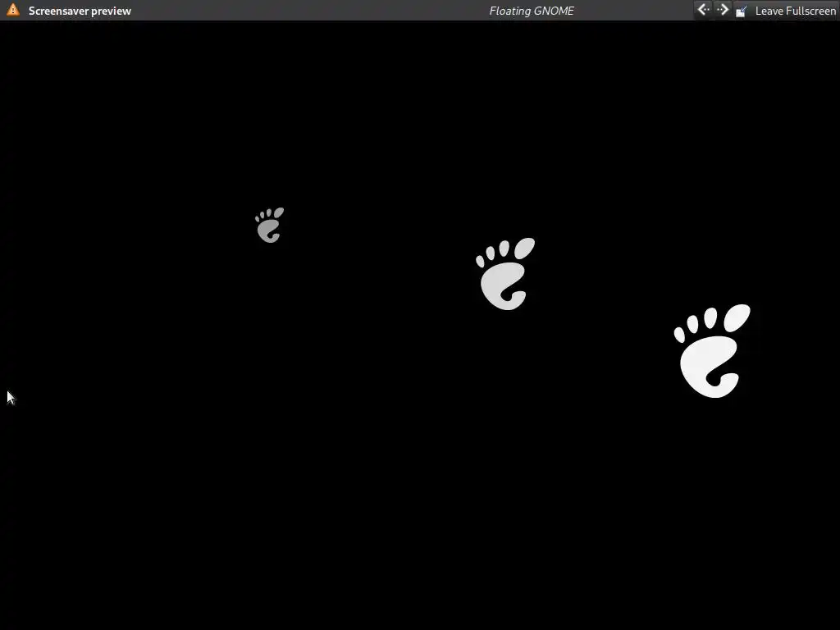Click the previous screensaver arrow button
This screenshot has width=840, height=630.
pyautogui.click(x=703, y=10)
